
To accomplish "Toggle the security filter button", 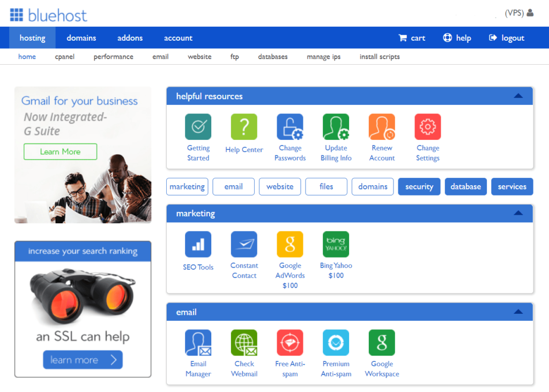I will (x=419, y=186).
